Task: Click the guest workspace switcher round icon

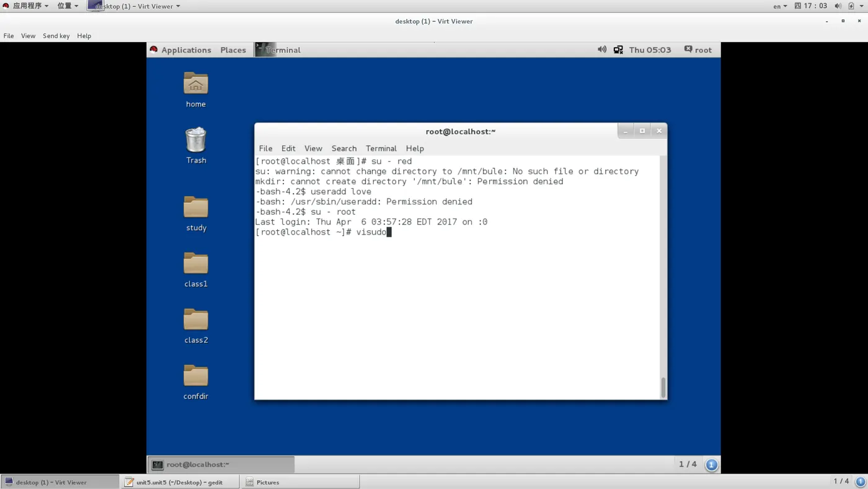Action: (712, 464)
